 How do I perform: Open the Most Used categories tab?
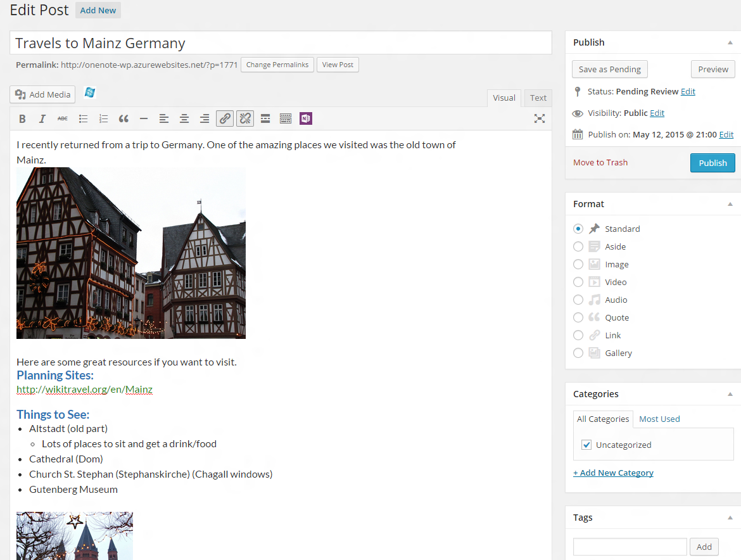click(659, 419)
